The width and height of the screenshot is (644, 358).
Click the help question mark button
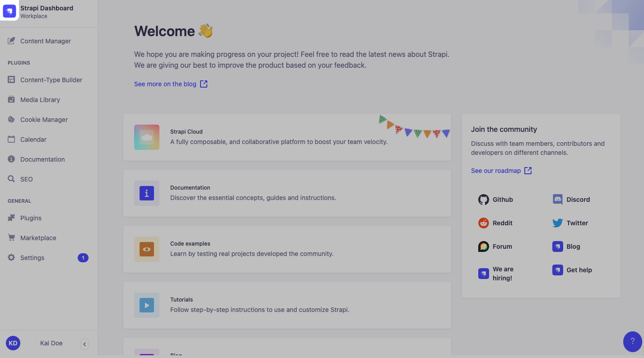[x=632, y=342]
